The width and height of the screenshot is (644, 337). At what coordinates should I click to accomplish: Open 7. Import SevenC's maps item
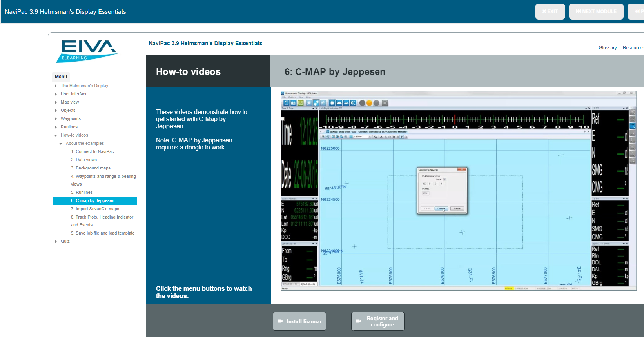pos(95,209)
